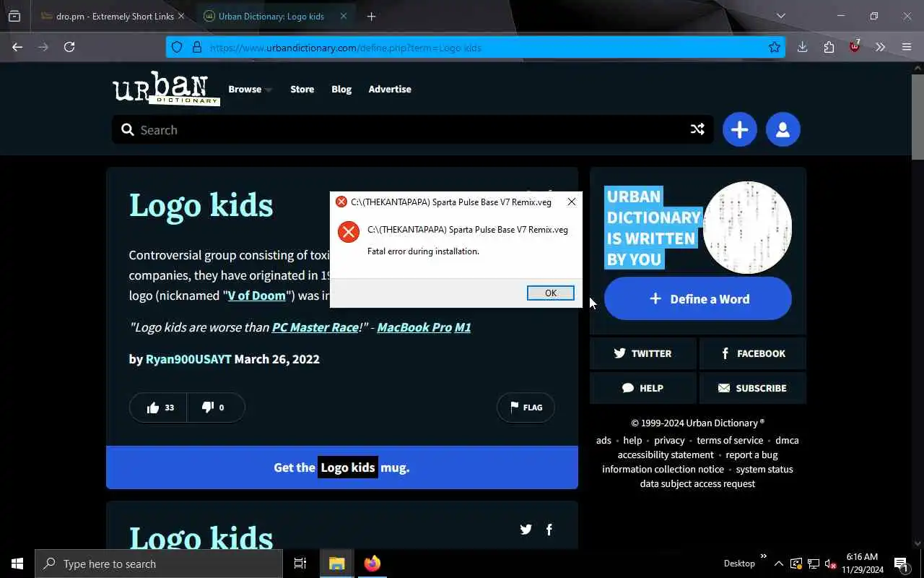Image resolution: width=924 pixels, height=578 pixels.
Task: Go back to the previous page
Action: (x=17, y=47)
